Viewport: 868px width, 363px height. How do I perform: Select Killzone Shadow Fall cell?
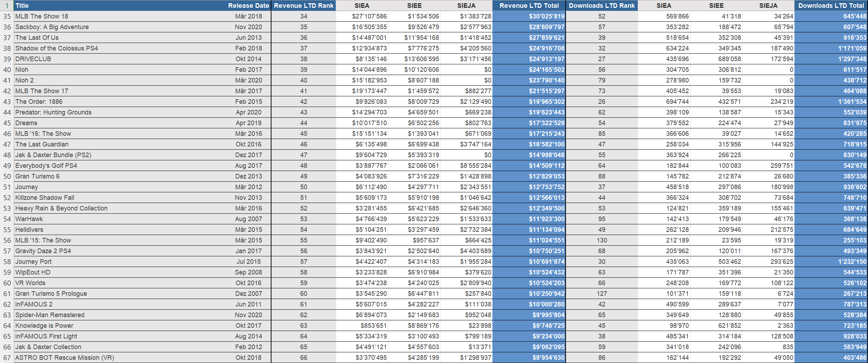120,198
